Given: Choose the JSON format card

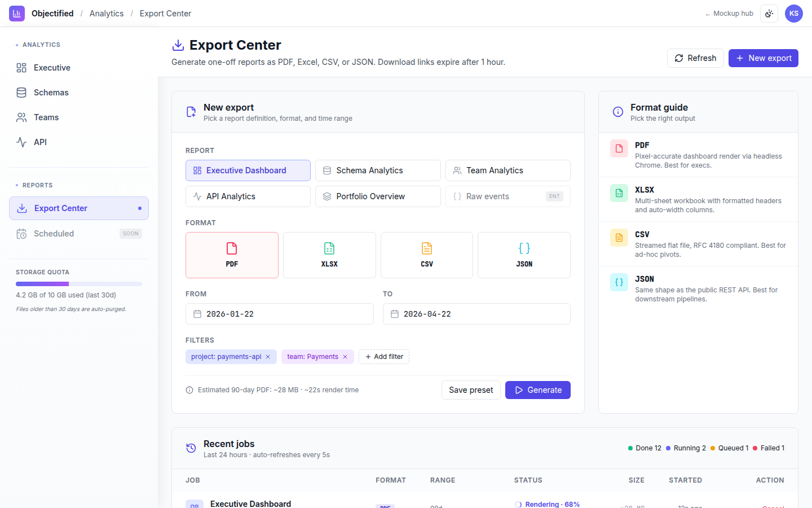Looking at the screenshot, I should (x=524, y=255).
